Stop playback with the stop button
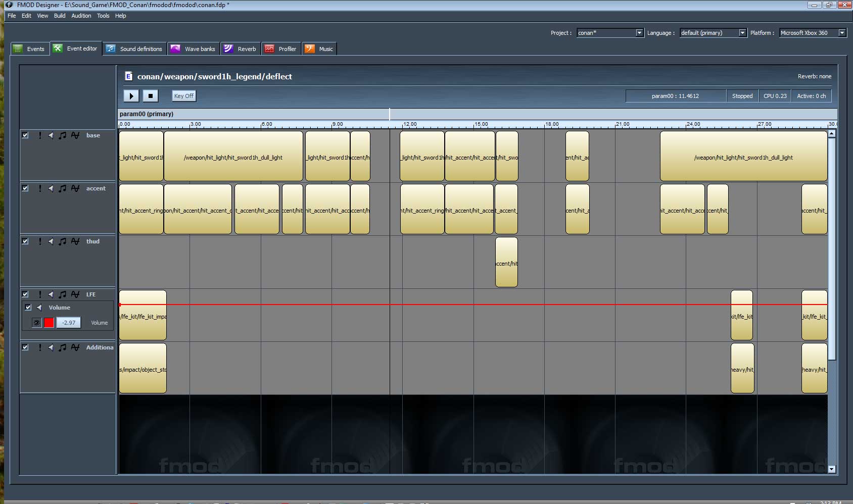Screen dimensions: 853x504 [x=151, y=96]
